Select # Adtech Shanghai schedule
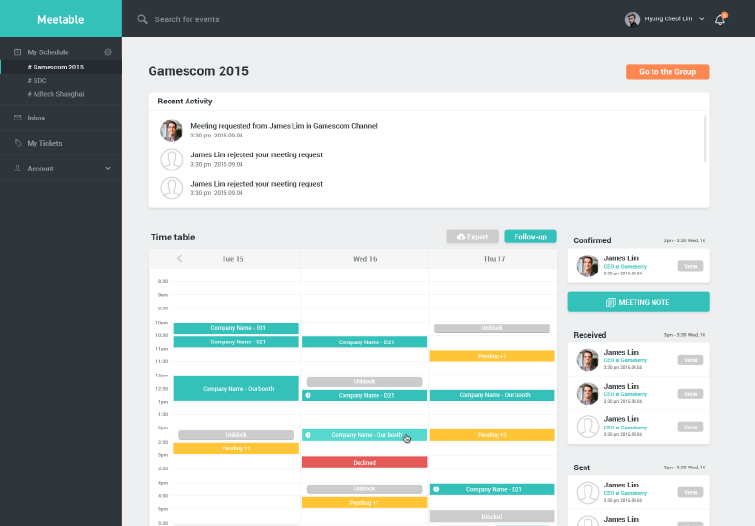Viewport: 755px width, 526px height. point(56,94)
